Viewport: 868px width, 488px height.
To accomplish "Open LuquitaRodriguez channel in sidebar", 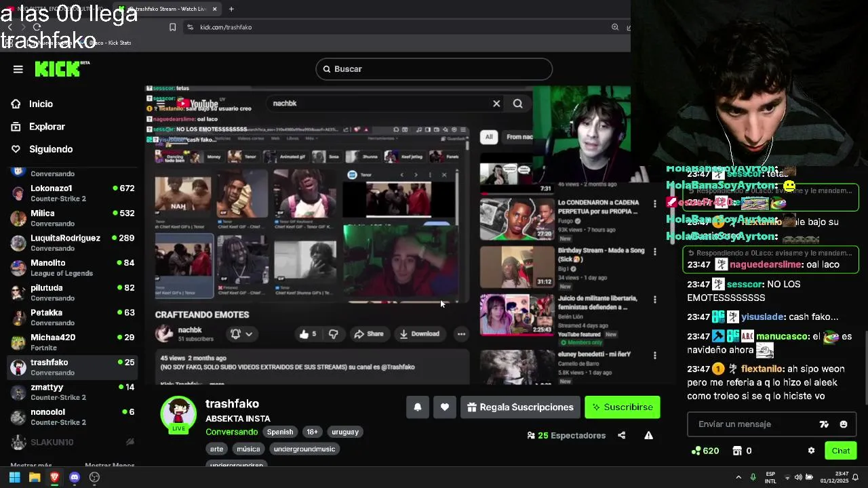I will (x=71, y=243).
